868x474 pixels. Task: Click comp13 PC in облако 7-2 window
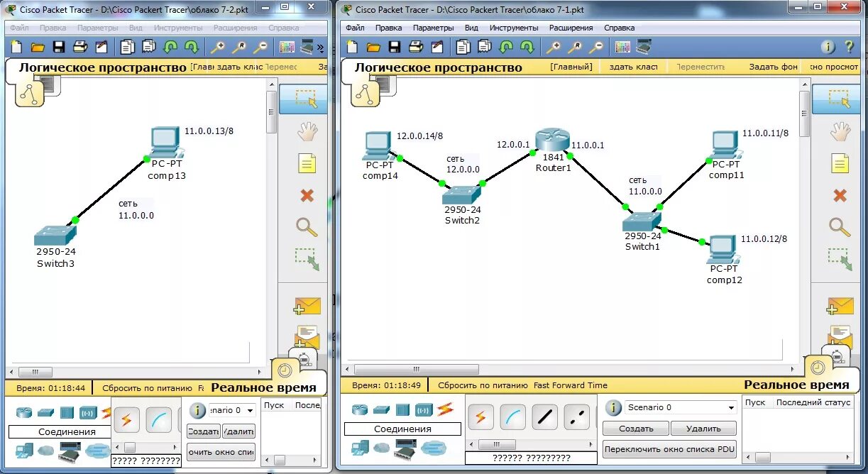point(167,143)
